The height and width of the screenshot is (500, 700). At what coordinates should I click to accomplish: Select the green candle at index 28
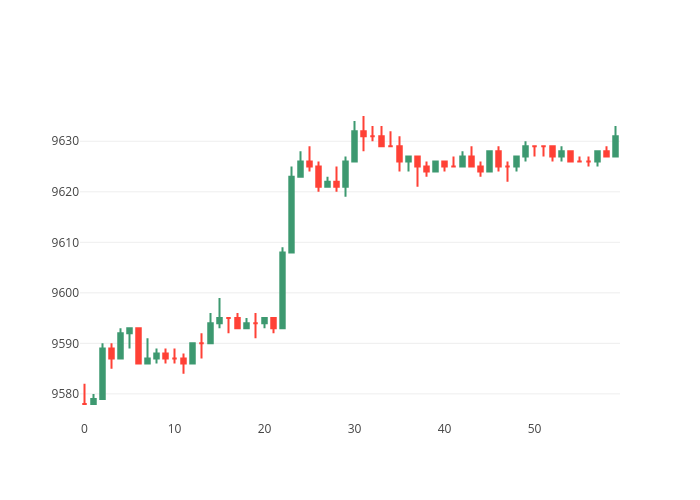pos(336,185)
